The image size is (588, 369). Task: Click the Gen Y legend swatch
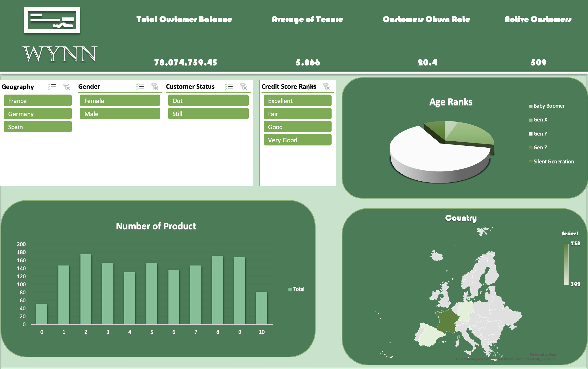531,134
